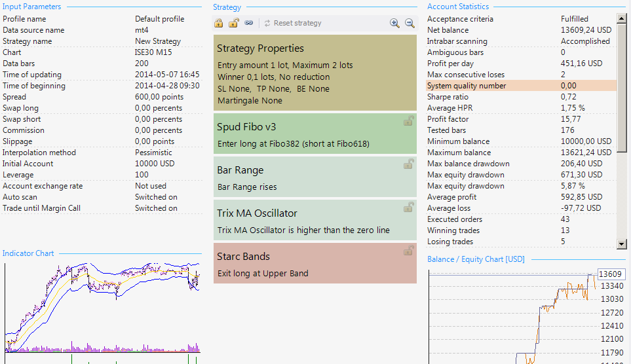Click the Account Statistics scrollbar down arrow

point(622,244)
